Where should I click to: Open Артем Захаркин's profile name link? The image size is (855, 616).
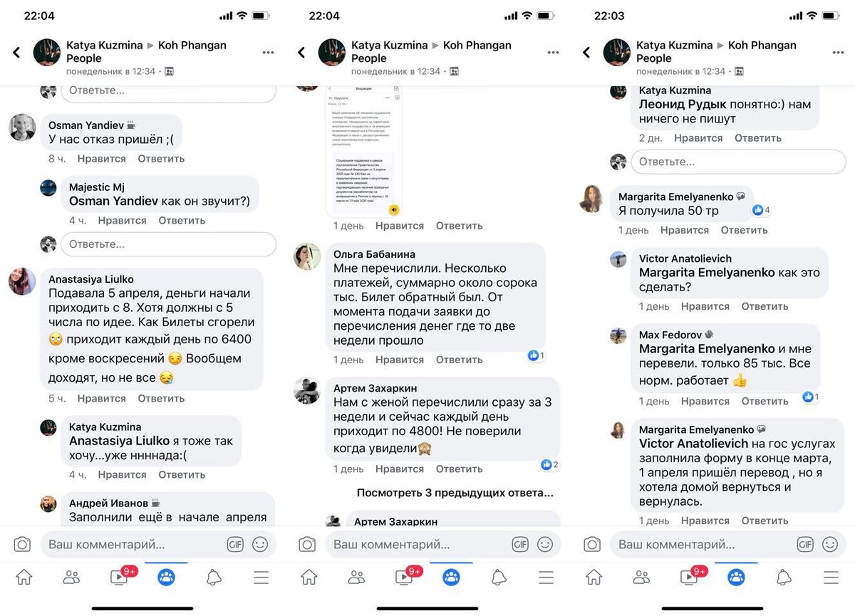[375, 388]
